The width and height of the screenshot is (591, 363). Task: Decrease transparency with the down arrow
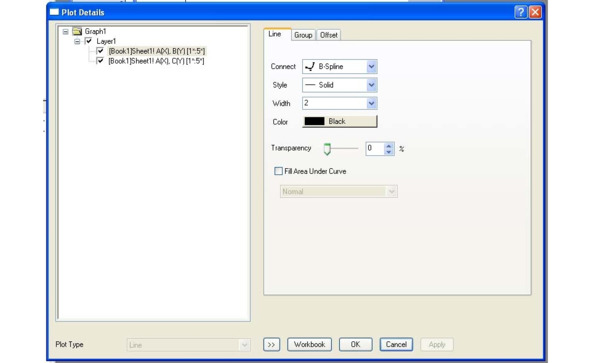tap(389, 152)
